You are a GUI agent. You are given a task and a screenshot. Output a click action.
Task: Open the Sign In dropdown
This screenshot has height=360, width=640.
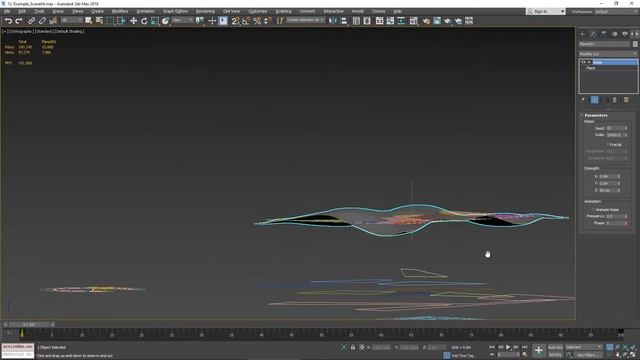[546, 11]
